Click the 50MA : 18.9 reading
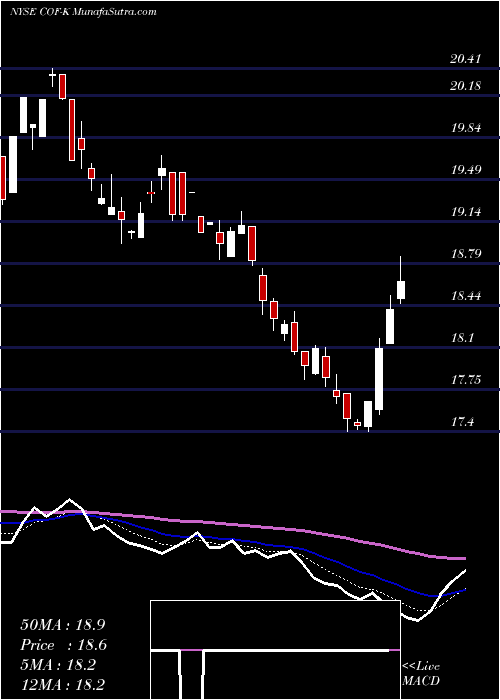 tap(63, 625)
